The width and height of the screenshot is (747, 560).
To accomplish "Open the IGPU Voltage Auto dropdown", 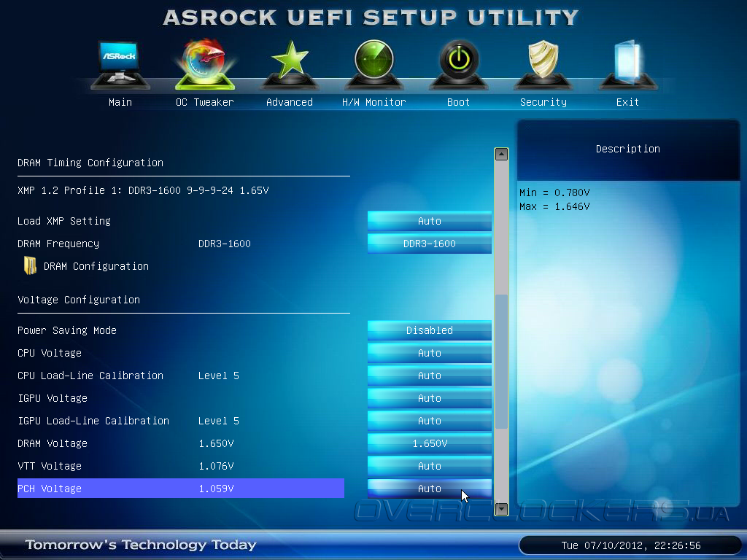I will point(429,398).
